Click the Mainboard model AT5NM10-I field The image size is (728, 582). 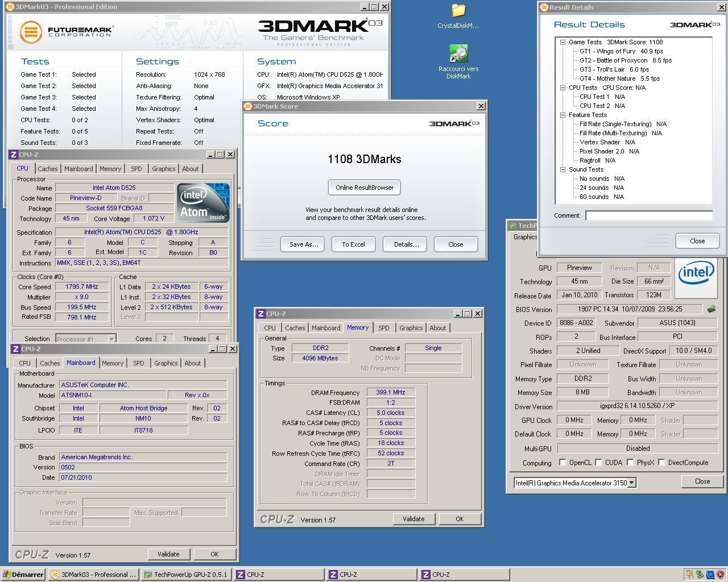114,395
